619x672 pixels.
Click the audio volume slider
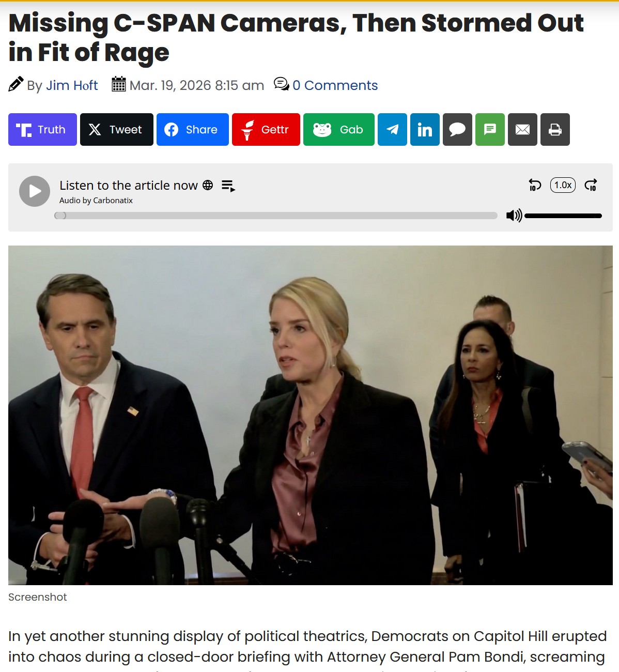563,216
